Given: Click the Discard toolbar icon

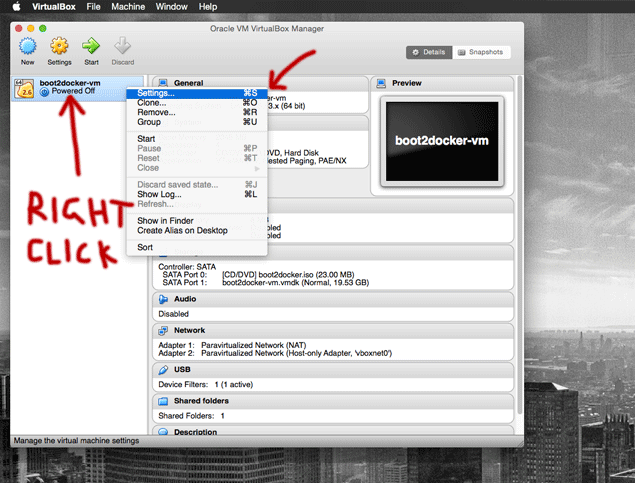Looking at the screenshot, I should tap(122, 46).
